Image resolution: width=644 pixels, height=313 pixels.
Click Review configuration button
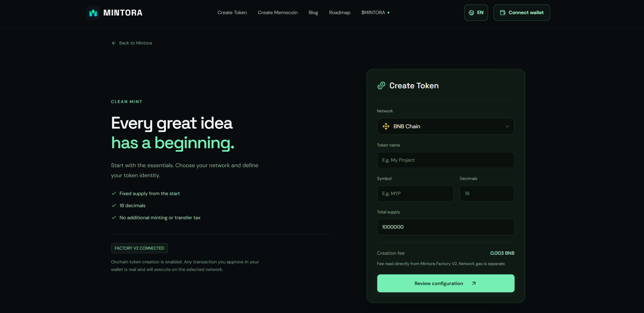pos(446,283)
